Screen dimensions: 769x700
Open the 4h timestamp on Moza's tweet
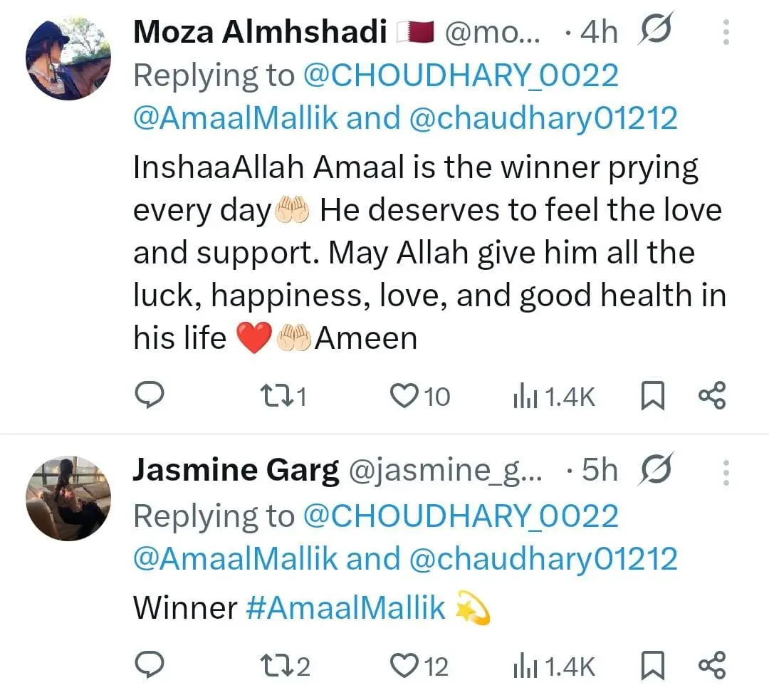tap(597, 31)
